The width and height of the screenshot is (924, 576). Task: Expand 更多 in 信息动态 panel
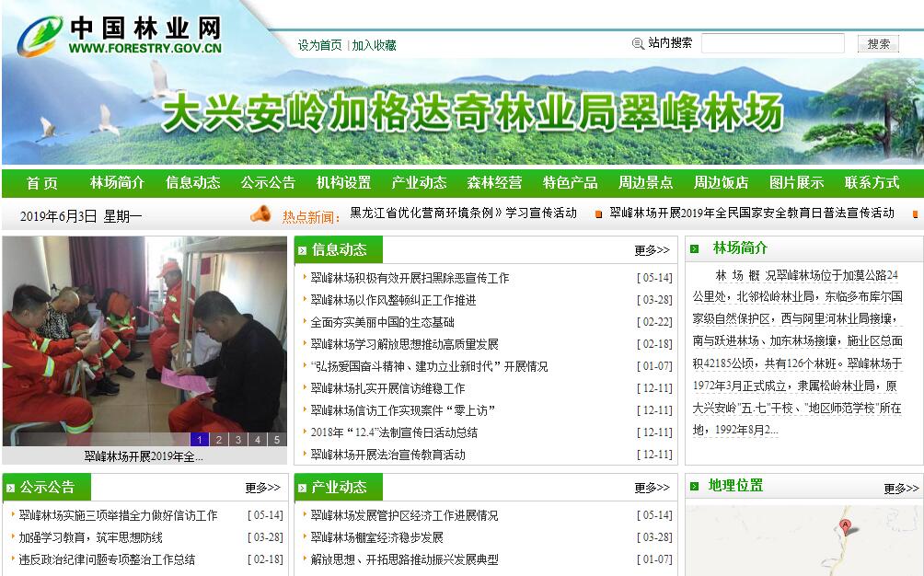point(652,250)
